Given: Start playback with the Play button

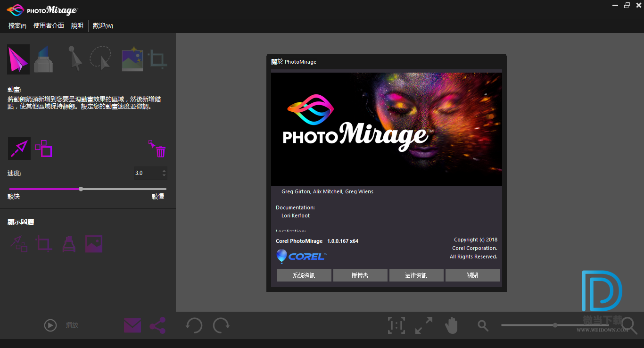Looking at the screenshot, I should tap(50, 325).
